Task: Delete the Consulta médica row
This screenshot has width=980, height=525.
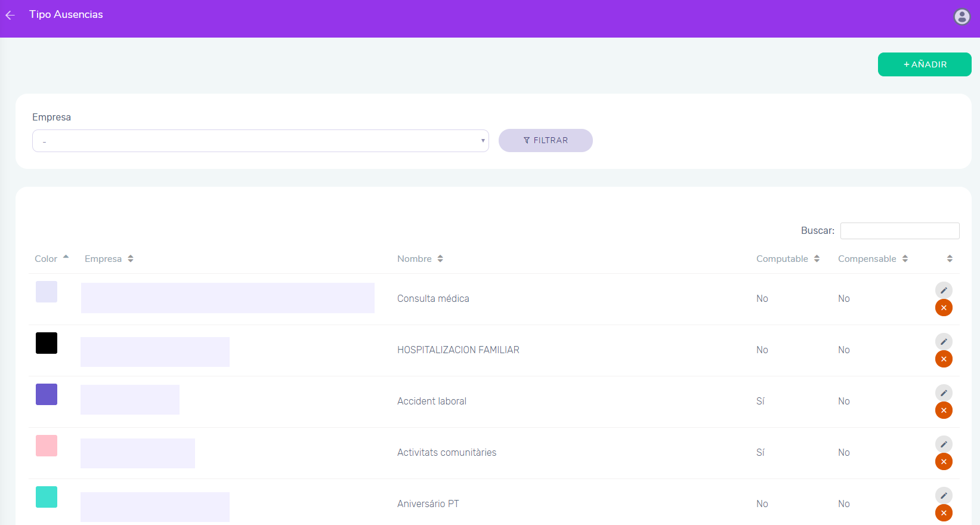Action: 944,308
